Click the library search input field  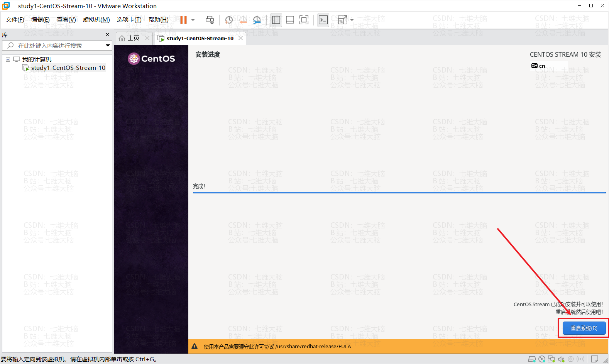pyautogui.click(x=57, y=46)
